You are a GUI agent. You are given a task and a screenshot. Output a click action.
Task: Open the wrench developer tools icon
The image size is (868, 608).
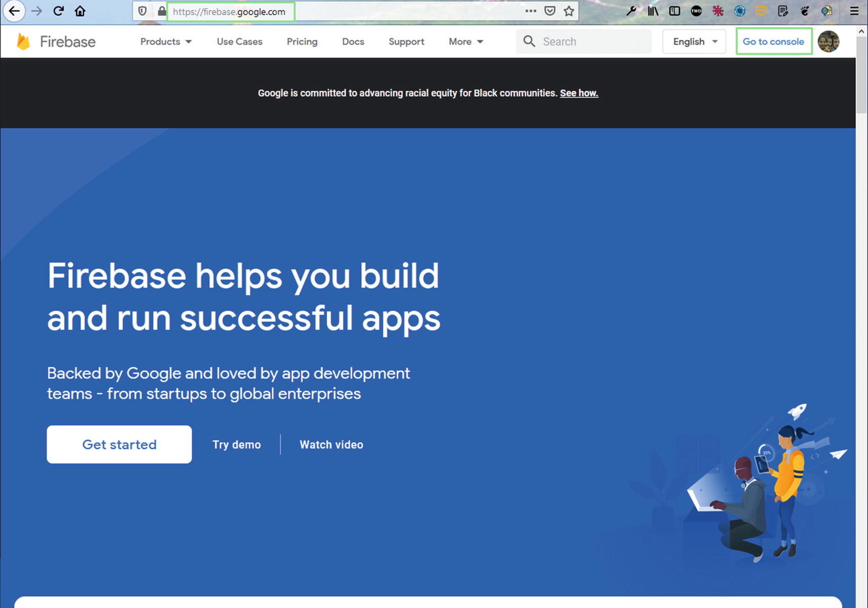point(631,11)
